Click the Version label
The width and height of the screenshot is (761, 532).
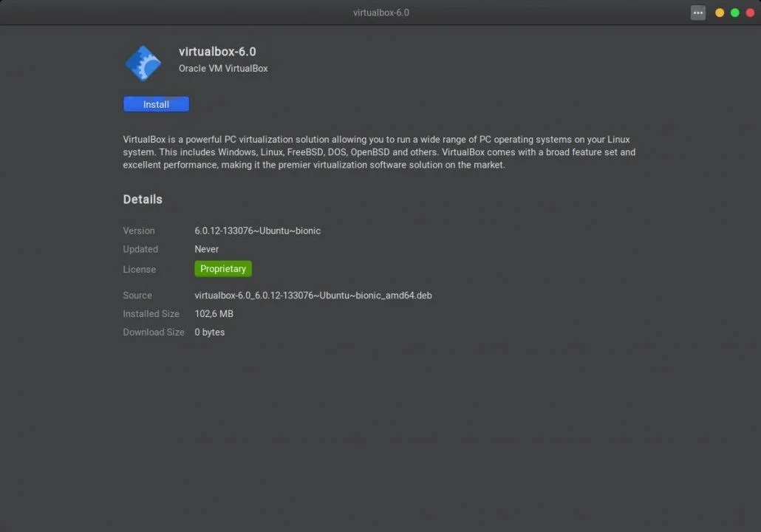138,231
